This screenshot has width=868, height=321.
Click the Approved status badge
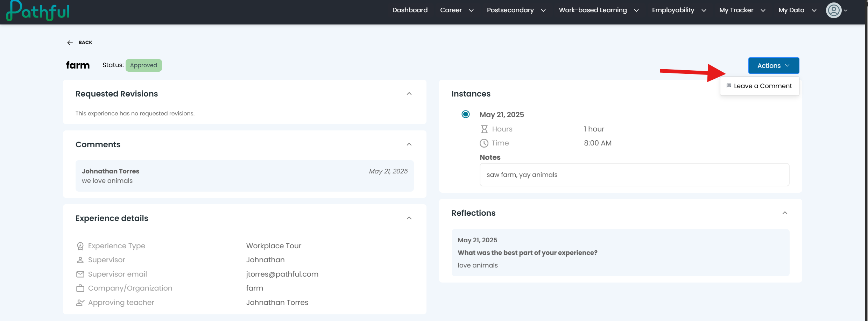144,65
